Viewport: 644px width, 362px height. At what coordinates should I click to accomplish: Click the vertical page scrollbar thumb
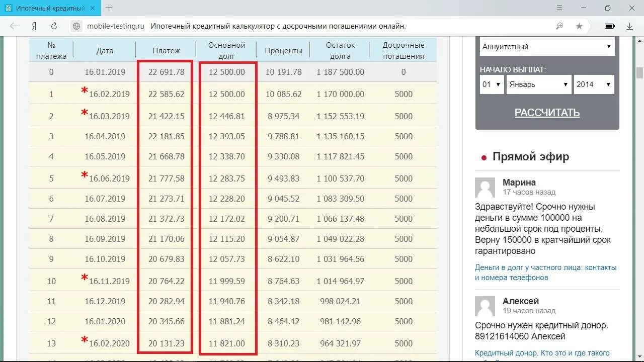coord(639,73)
